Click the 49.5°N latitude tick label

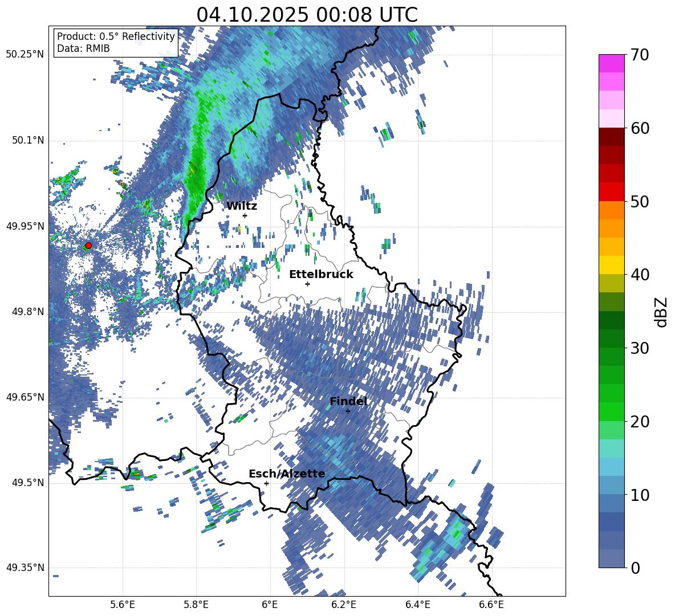click(x=28, y=483)
